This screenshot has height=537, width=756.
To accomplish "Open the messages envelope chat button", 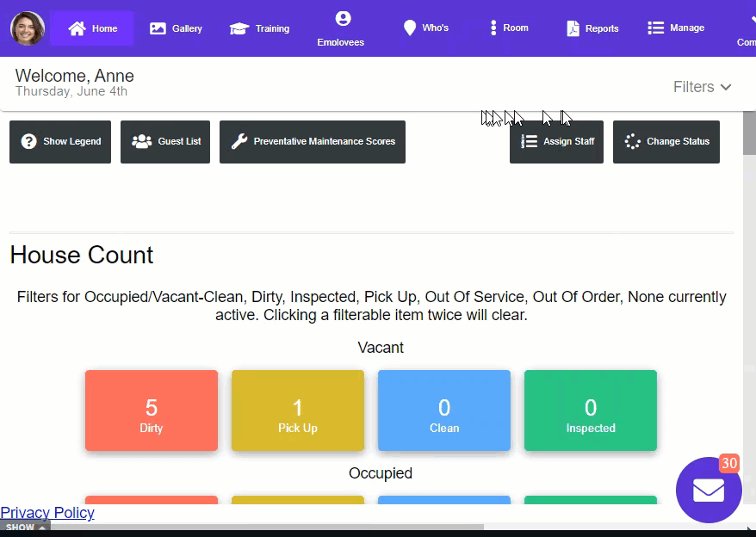I will coord(709,491).
